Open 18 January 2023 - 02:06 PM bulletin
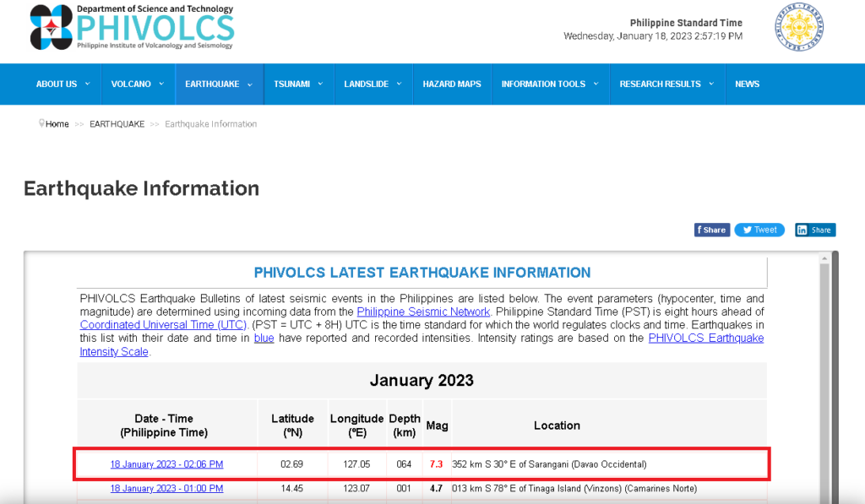This screenshot has height=504, width=865. click(166, 464)
